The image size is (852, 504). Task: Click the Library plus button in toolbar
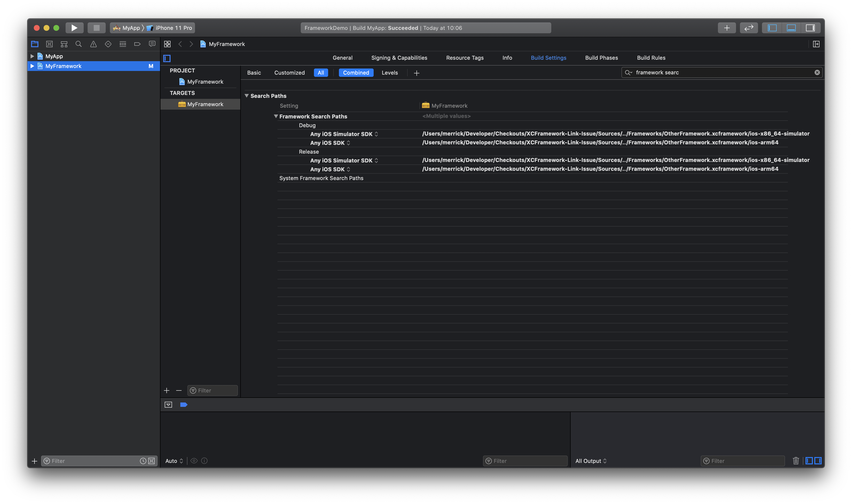coord(726,28)
